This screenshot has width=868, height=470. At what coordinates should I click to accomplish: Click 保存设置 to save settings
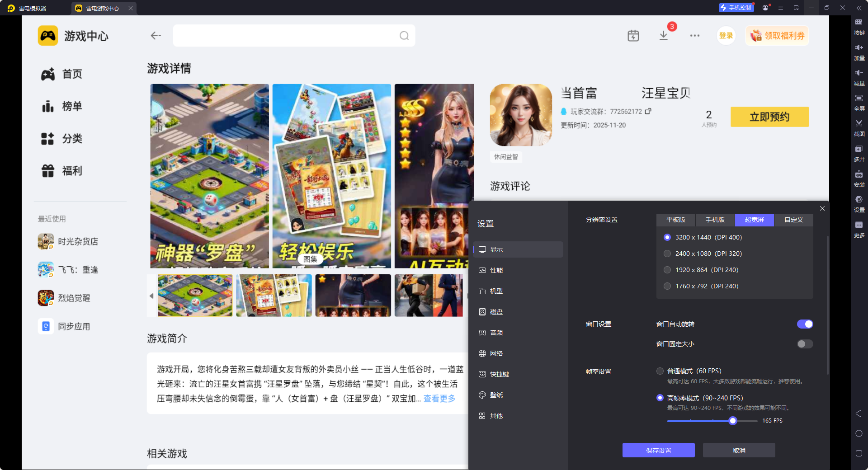pos(658,450)
